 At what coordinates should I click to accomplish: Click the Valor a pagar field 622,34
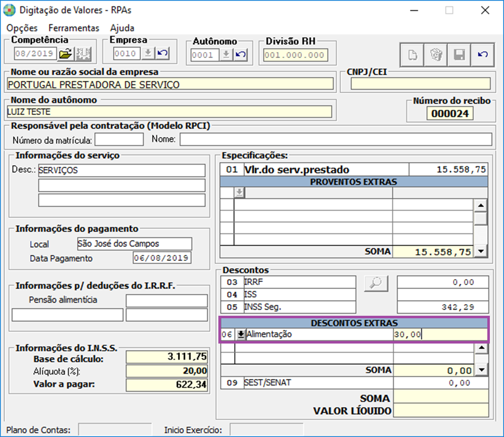pos(166,384)
